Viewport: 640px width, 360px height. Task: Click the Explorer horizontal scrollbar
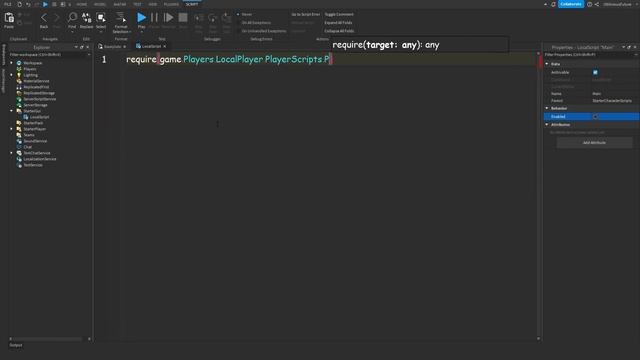pyautogui.click(x=47, y=339)
